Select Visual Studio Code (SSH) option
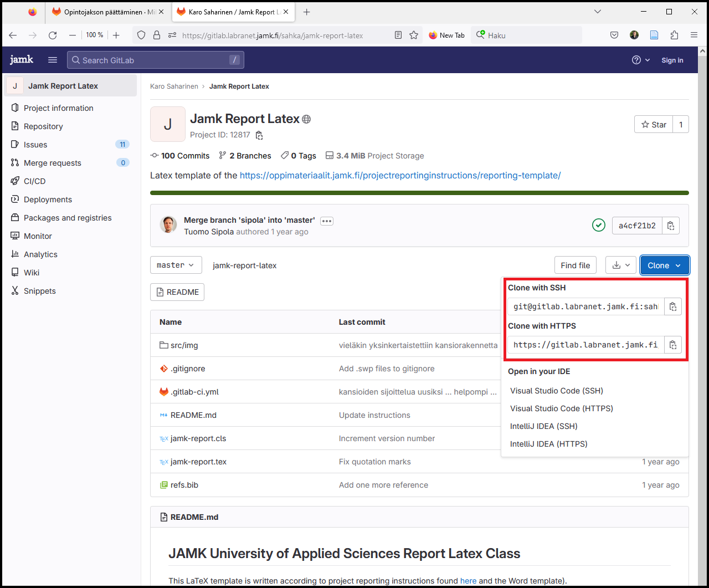 click(556, 391)
